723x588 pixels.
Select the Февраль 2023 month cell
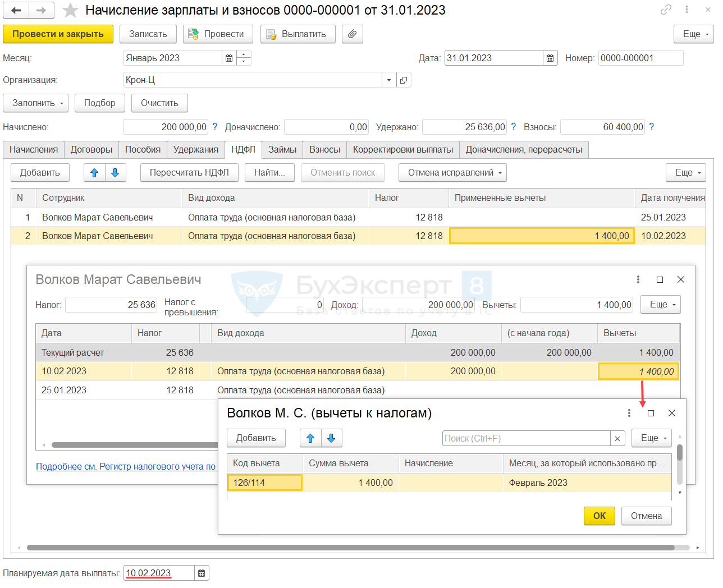pos(587,483)
